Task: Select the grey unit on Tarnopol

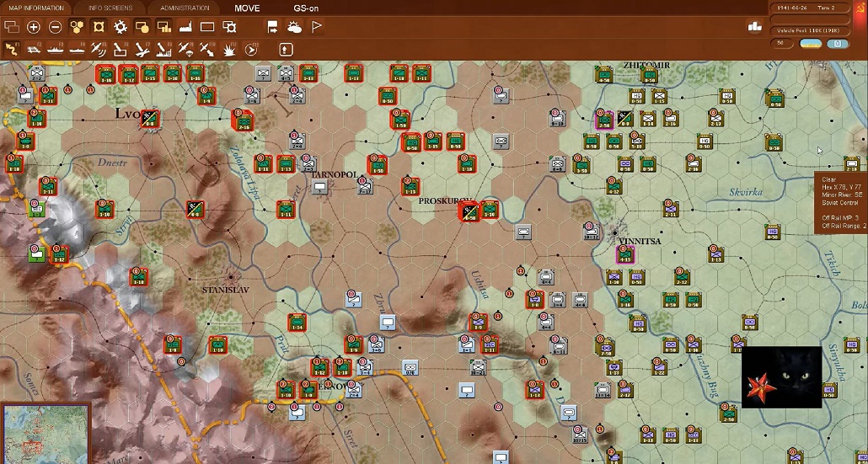Action: point(319,187)
